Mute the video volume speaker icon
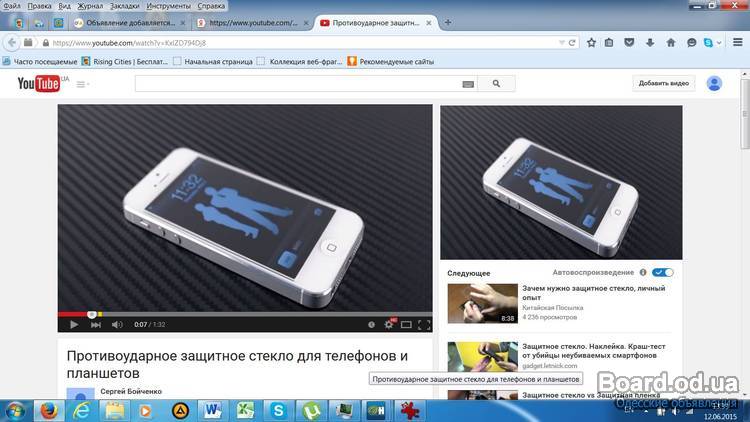This screenshot has width=750, height=422. click(x=117, y=324)
